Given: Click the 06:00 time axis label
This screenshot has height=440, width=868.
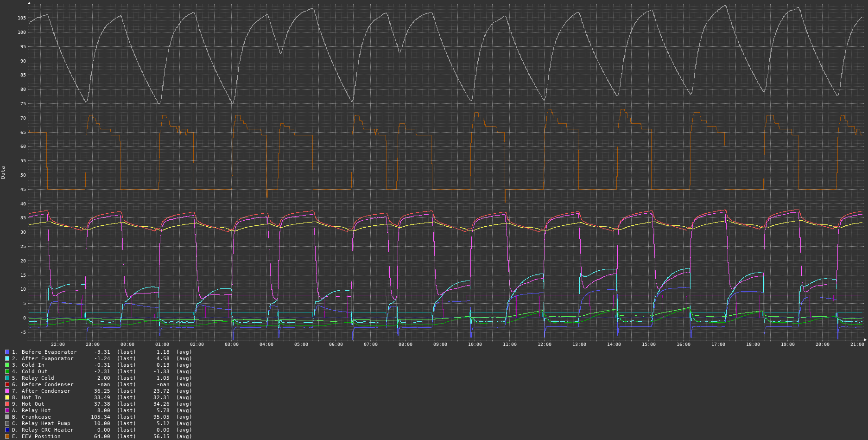Looking at the screenshot, I should pos(336,344).
